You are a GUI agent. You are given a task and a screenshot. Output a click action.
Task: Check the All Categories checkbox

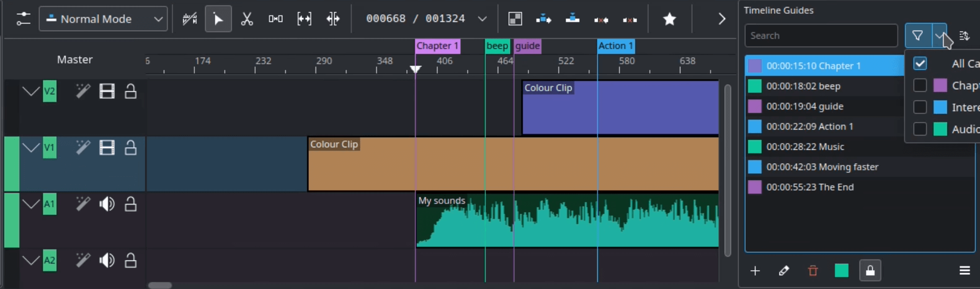pyautogui.click(x=920, y=64)
